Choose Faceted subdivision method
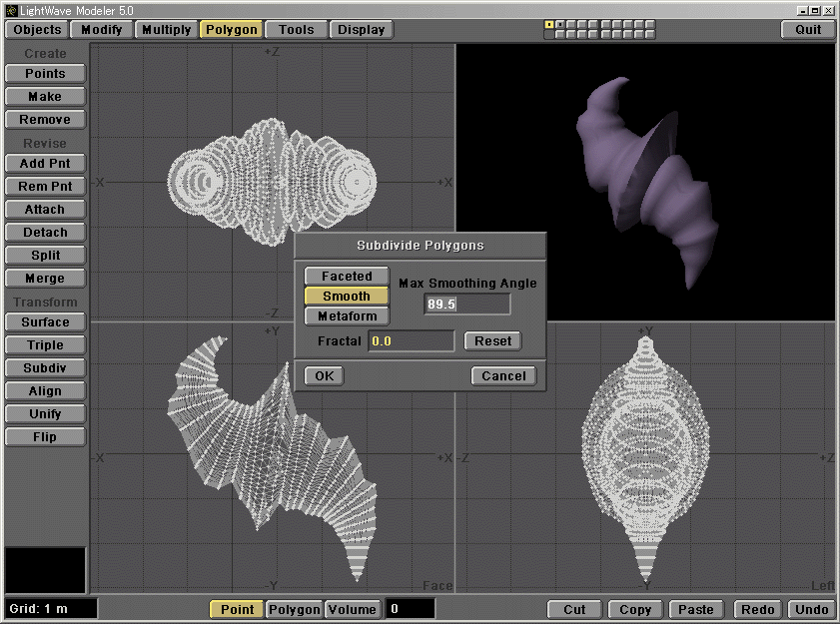This screenshot has width=840, height=624. 346,276
